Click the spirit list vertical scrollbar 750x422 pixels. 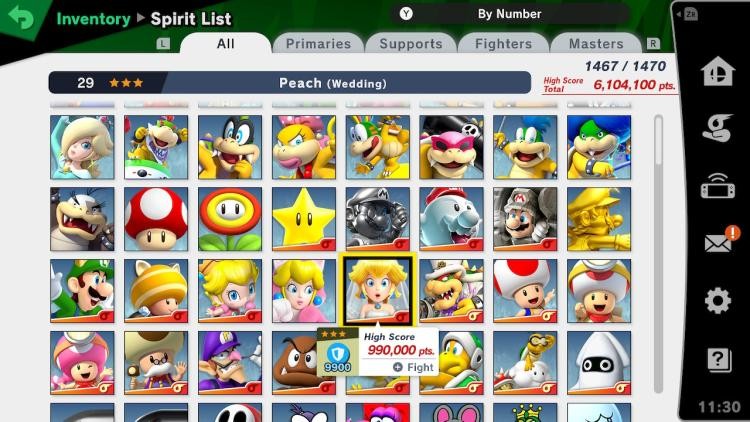click(659, 254)
